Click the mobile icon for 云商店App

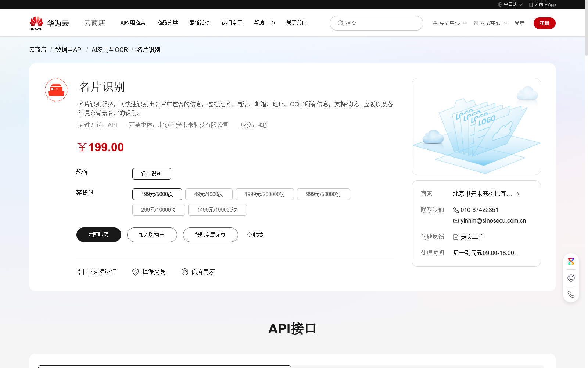(x=531, y=5)
